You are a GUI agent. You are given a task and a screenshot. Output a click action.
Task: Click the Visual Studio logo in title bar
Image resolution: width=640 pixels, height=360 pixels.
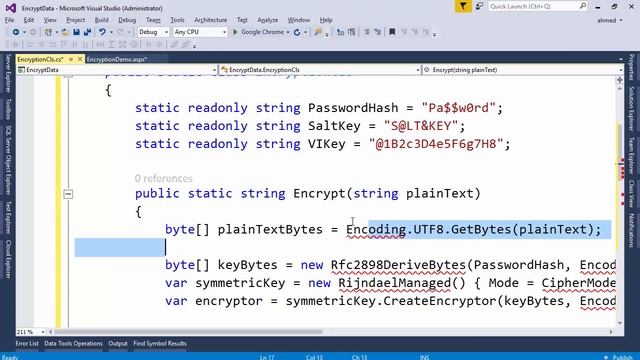click(x=11, y=8)
